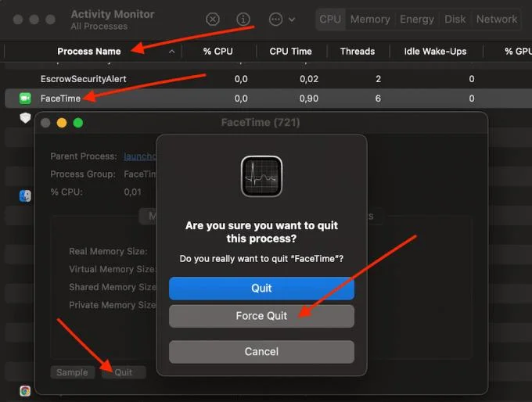The height and width of the screenshot is (402, 532).
Task: Zoom the FaceTime (721) info window
Action: pyautogui.click(x=78, y=123)
